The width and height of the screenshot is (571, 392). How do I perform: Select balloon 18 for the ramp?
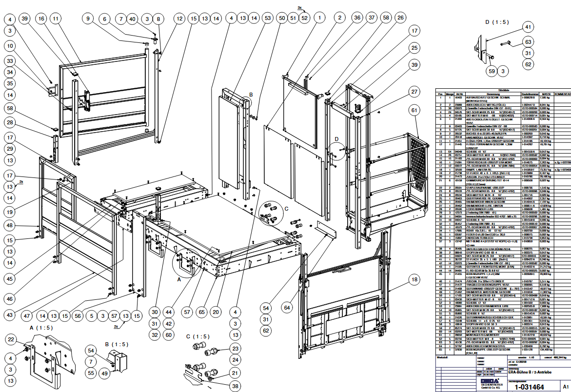pos(414,279)
